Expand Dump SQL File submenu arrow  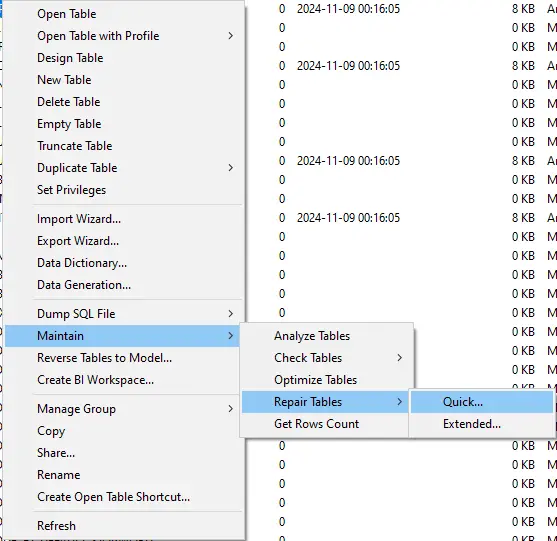[231, 314]
